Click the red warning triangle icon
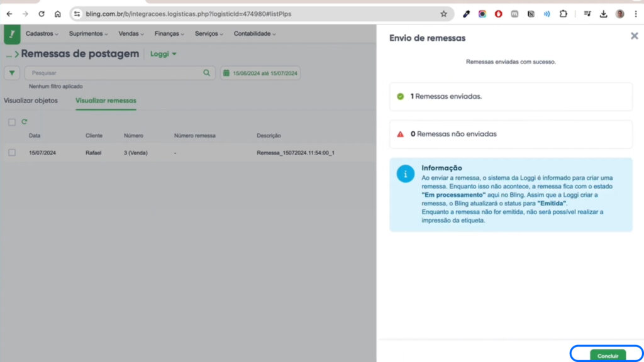644x362 pixels. point(401,134)
